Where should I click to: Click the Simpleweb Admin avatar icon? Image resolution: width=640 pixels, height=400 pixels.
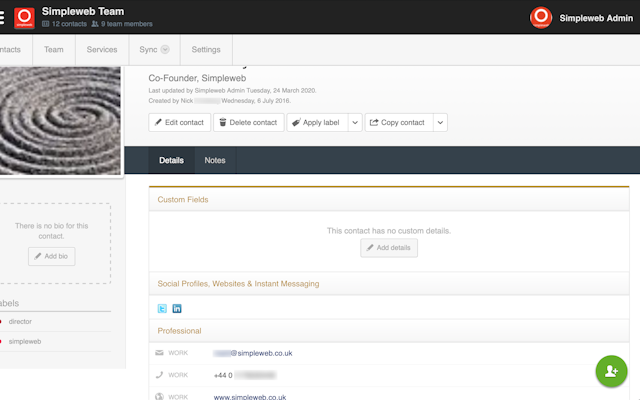click(x=541, y=17)
